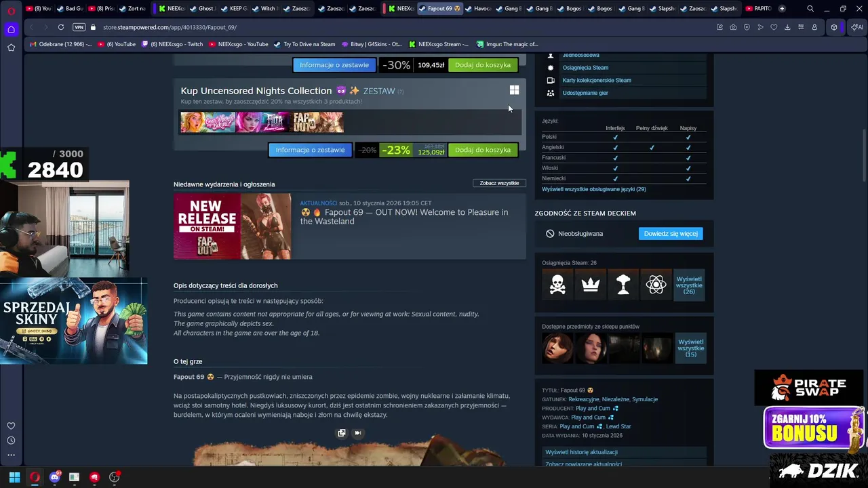
Task: Click Informacje o zestawie at -30% bundle
Action: 334,65
